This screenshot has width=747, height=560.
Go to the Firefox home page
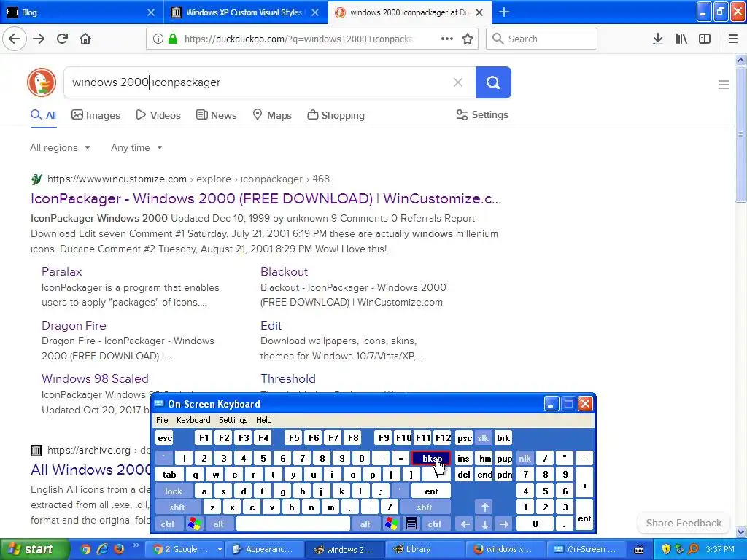tap(85, 39)
